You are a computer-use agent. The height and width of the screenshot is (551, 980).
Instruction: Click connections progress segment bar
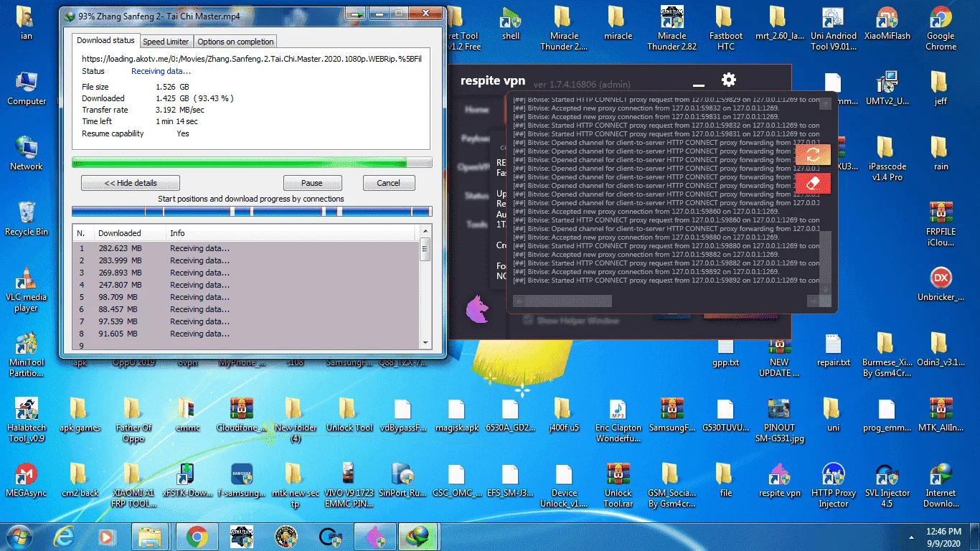click(252, 212)
